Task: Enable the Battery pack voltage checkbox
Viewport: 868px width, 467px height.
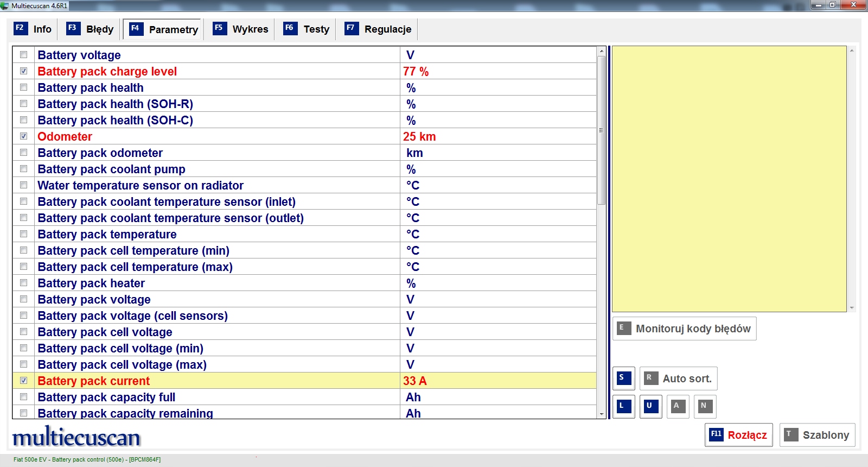Action: tap(23, 299)
